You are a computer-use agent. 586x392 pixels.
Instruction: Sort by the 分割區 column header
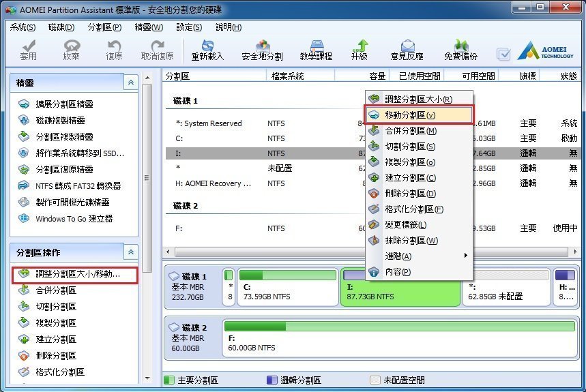214,76
